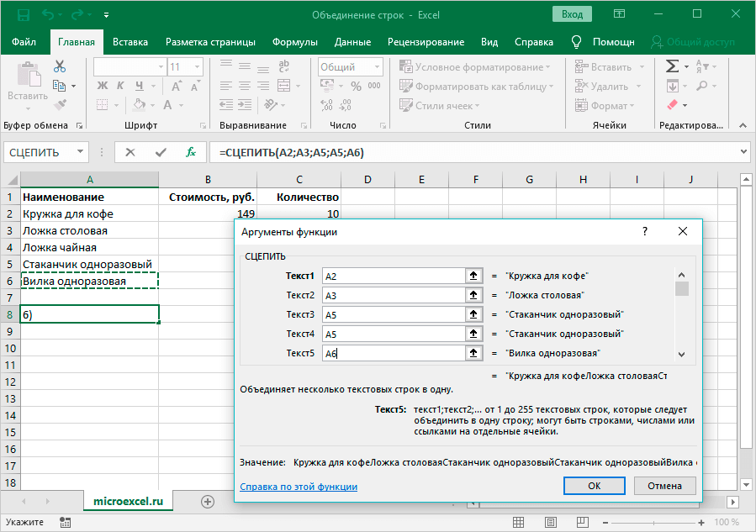The image size is (756, 532).
Task: Switch to Page Break Preview in status bar
Action: click(583, 522)
